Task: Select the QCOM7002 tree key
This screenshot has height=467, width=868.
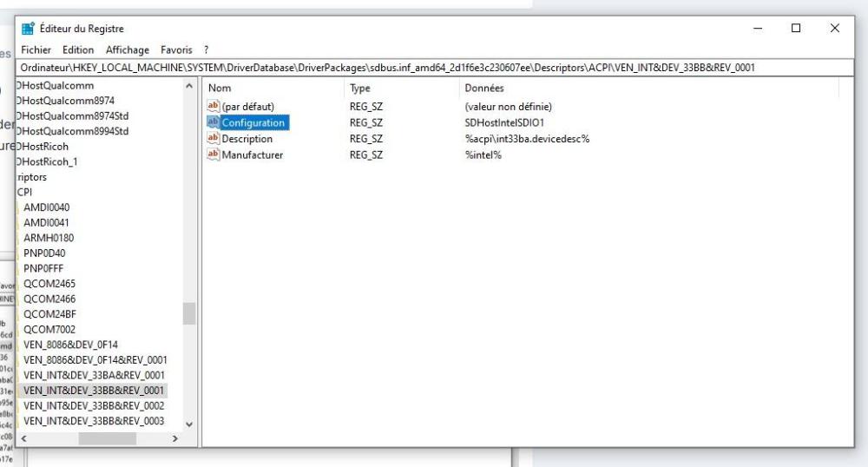Action: tap(49, 329)
